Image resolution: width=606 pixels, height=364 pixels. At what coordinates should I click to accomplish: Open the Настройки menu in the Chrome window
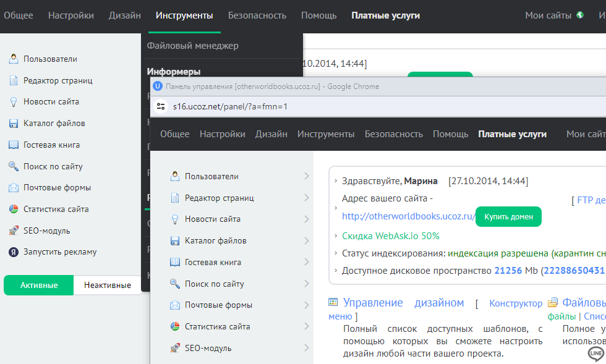coord(223,134)
